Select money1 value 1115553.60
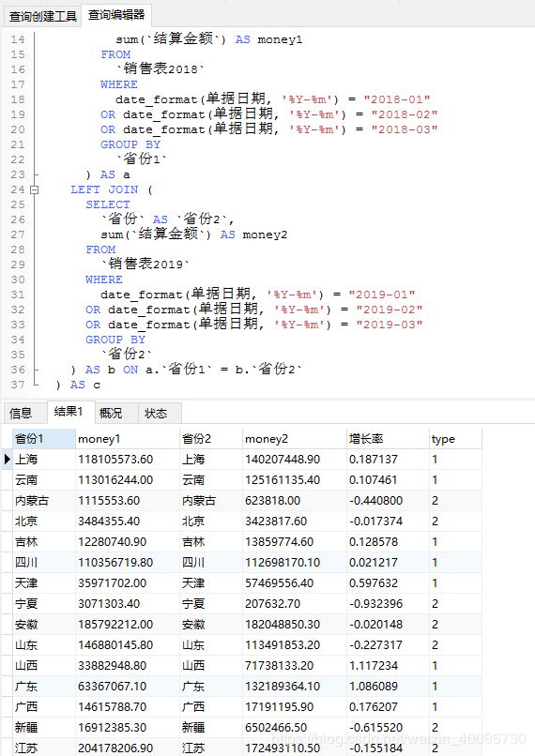The width and height of the screenshot is (535, 756). [128, 501]
